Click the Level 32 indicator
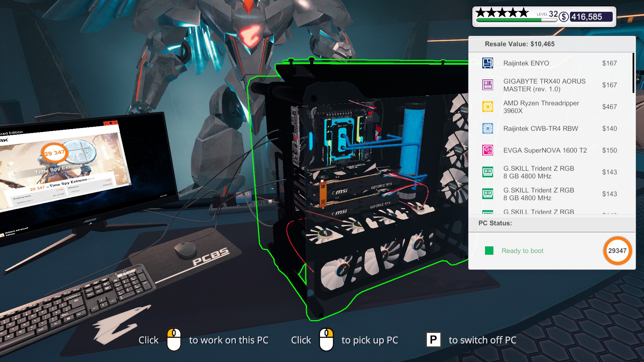 pyautogui.click(x=547, y=14)
